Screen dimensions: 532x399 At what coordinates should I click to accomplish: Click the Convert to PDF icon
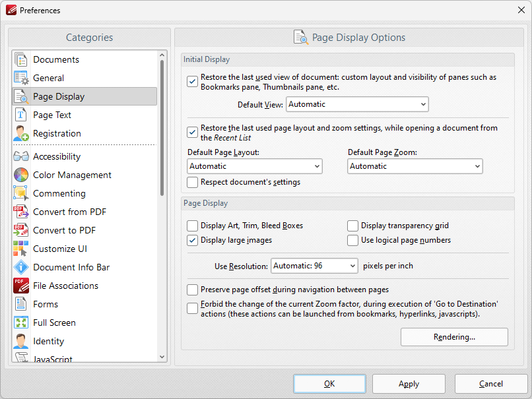[21, 230]
